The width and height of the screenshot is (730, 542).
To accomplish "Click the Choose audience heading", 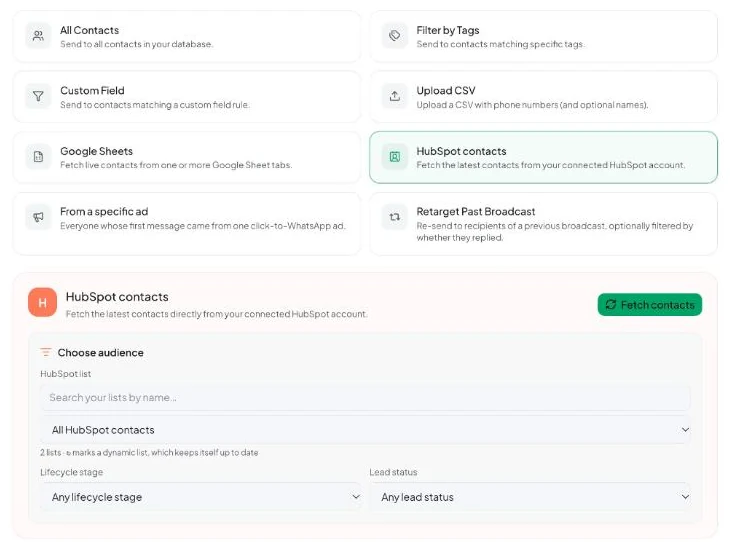I will pyautogui.click(x=101, y=352).
